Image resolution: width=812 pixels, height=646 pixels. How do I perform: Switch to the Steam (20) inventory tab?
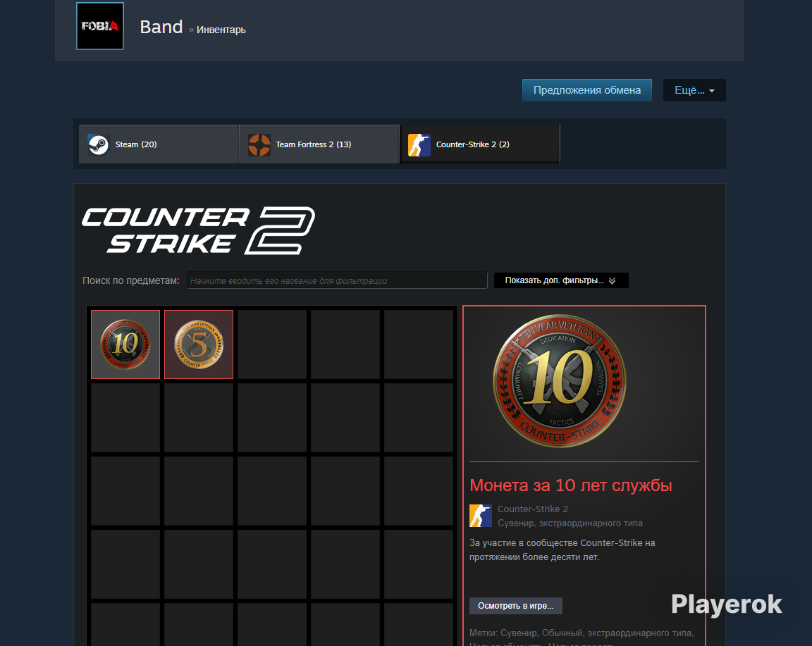point(159,144)
